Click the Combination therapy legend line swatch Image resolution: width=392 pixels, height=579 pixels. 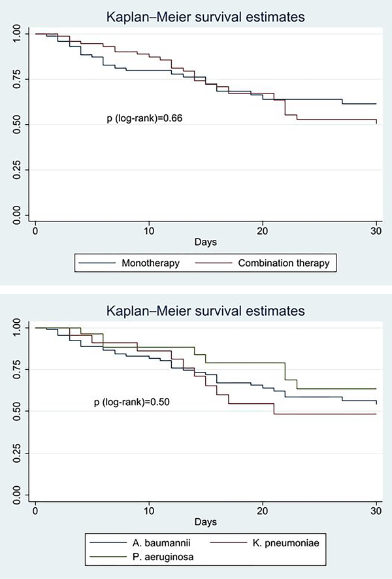[x=214, y=263]
